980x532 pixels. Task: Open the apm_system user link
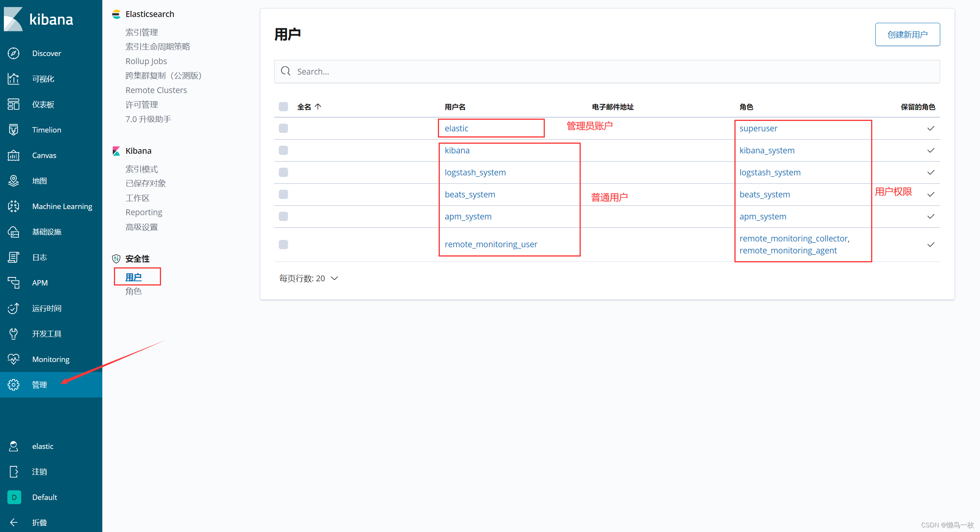point(468,216)
